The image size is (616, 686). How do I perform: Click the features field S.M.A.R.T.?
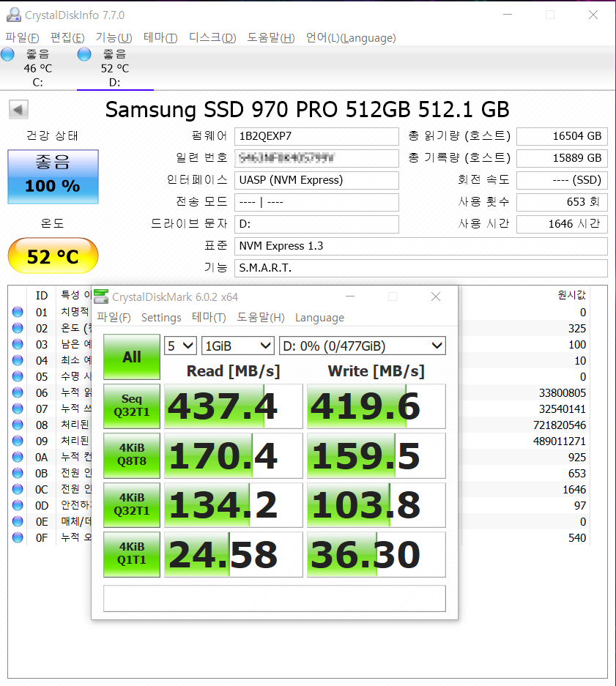(421, 268)
